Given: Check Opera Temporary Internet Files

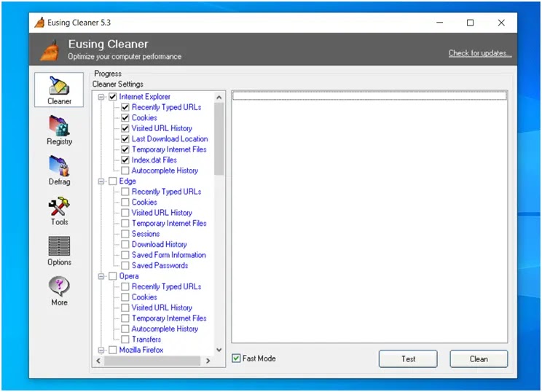Looking at the screenshot, I should [x=125, y=318].
